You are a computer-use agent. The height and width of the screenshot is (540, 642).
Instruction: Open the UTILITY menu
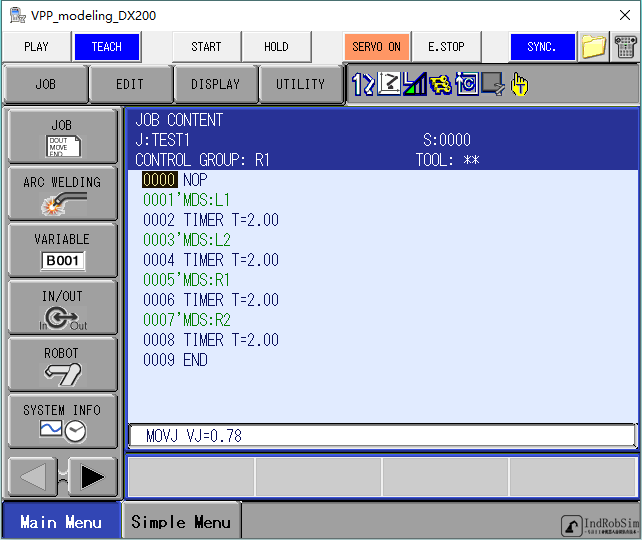coord(301,84)
